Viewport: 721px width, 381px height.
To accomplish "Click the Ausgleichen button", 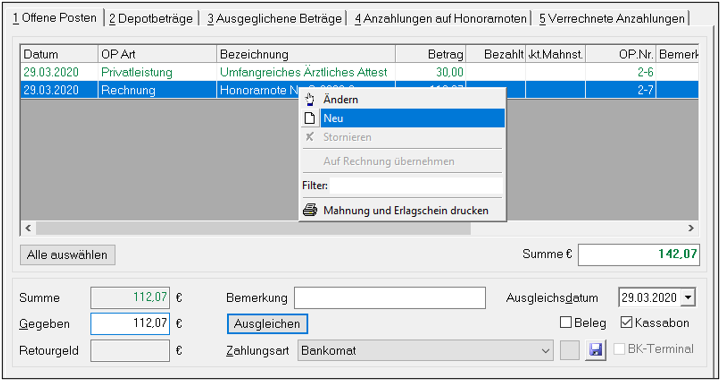I will pyautogui.click(x=267, y=324).
